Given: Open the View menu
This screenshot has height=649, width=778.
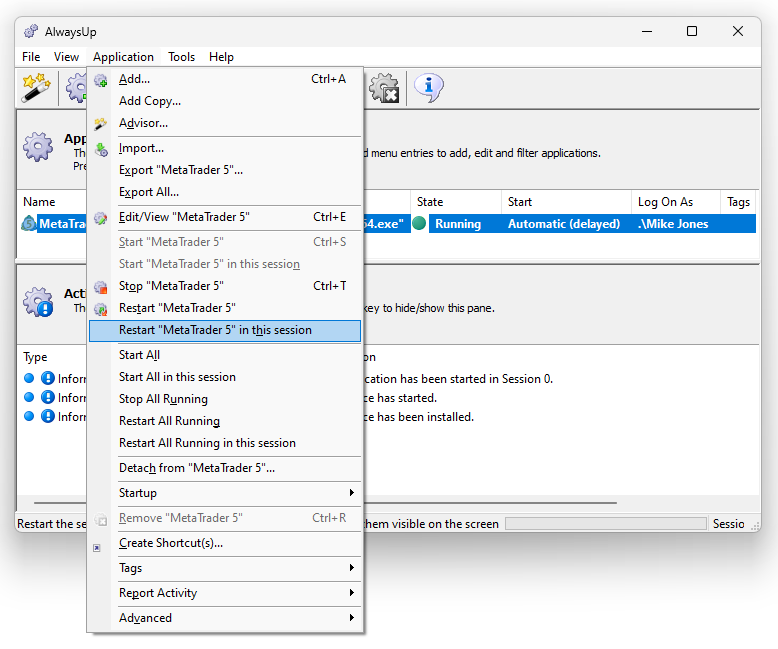Looking at the screenshot, I should (66, 57).
